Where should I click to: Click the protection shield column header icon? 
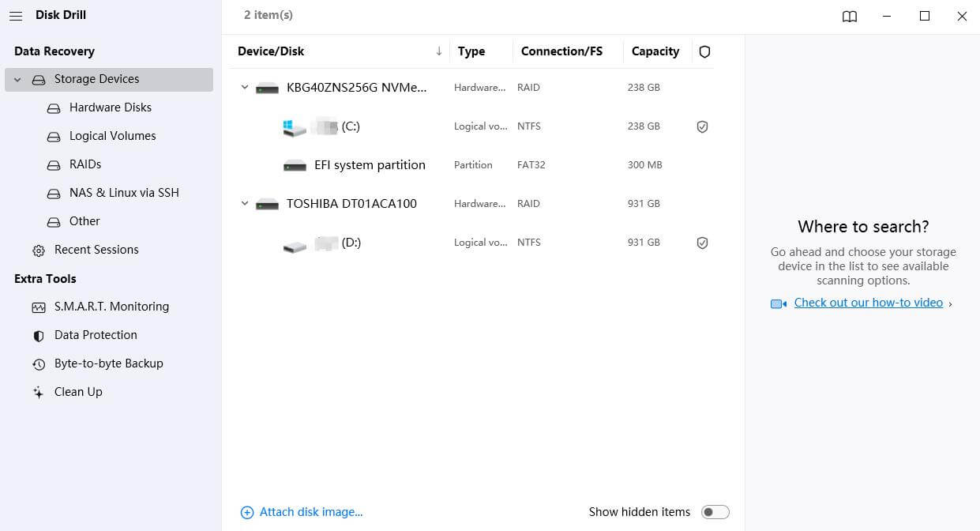pos(705,51)
